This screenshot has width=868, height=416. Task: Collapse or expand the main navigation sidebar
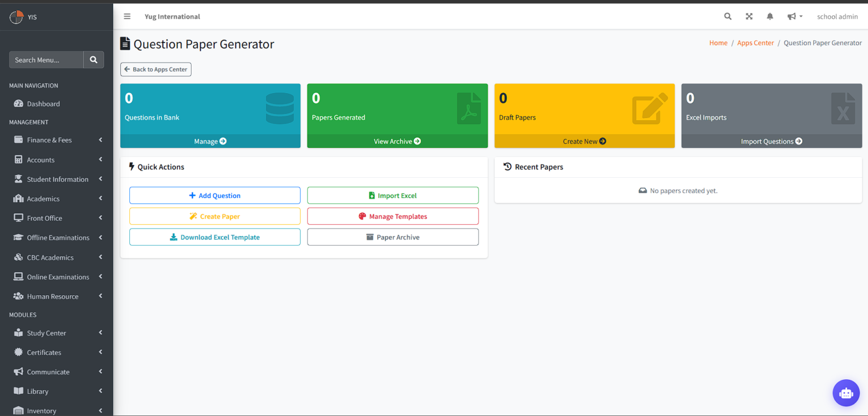(127, 16)
